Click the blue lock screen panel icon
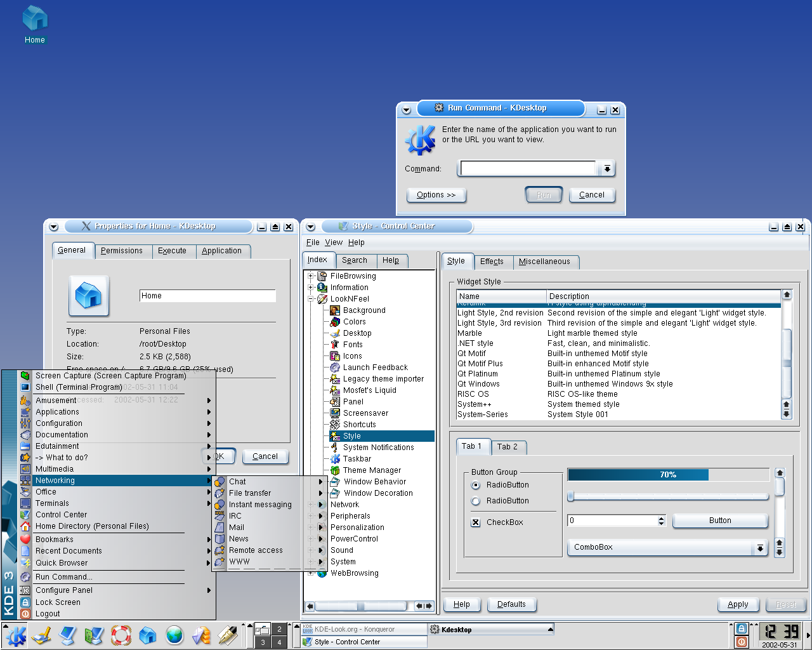Screen dimensions: 812x650 click(x=741, y=629)
